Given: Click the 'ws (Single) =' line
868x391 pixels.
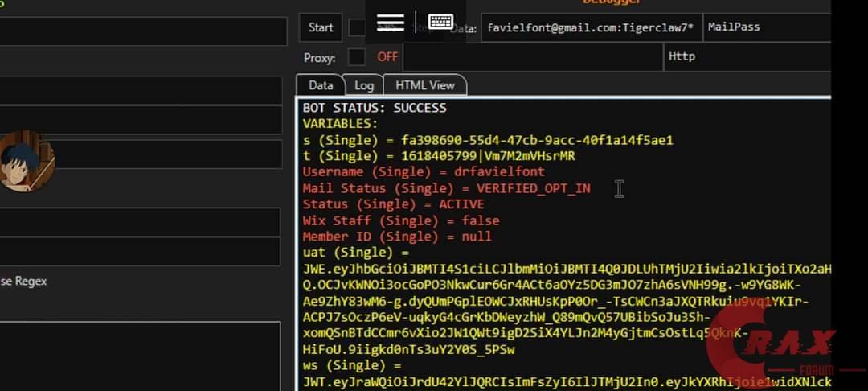Looking at the screenshot, I should click(x=351, y=365).
